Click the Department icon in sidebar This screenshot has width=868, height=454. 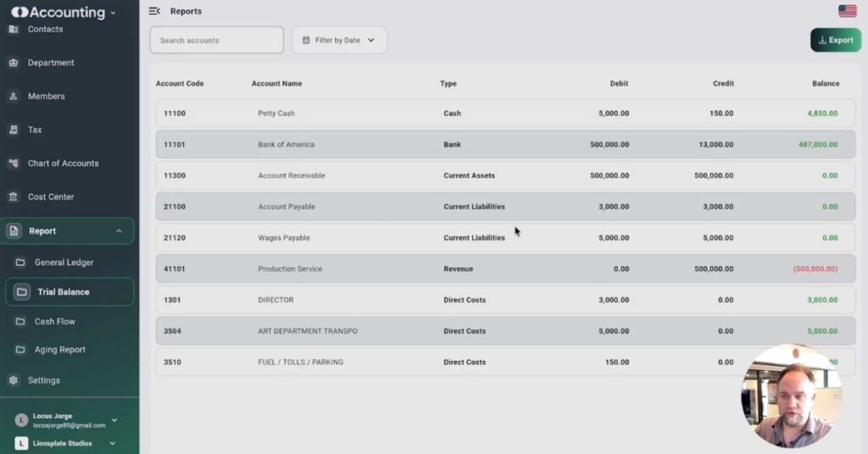(x=13, y=63)
